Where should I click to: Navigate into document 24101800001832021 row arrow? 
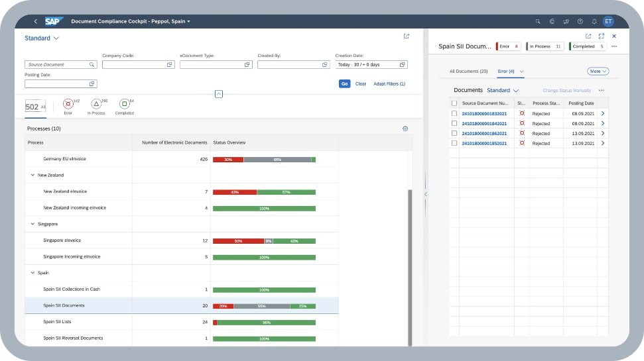[603, 114]
